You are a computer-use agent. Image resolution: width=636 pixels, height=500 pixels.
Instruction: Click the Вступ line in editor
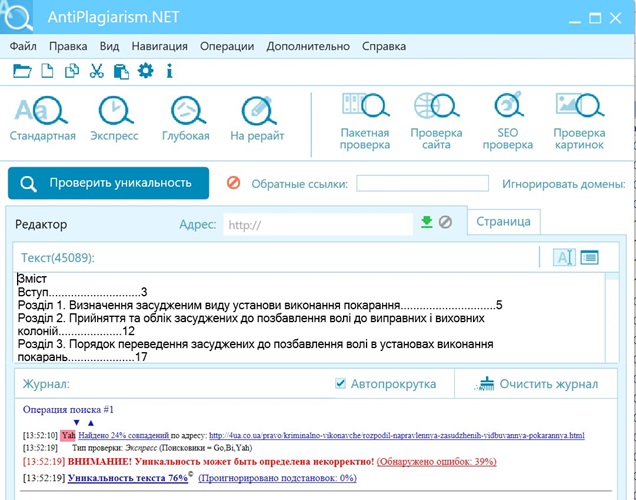click(x=82, y=292)
